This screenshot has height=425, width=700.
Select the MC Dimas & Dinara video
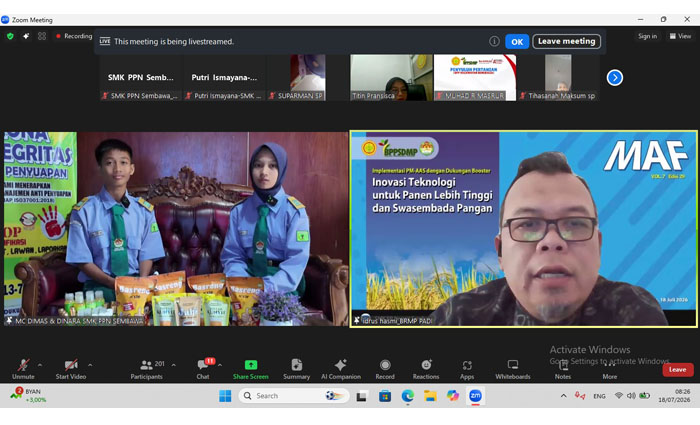[176, 229]
